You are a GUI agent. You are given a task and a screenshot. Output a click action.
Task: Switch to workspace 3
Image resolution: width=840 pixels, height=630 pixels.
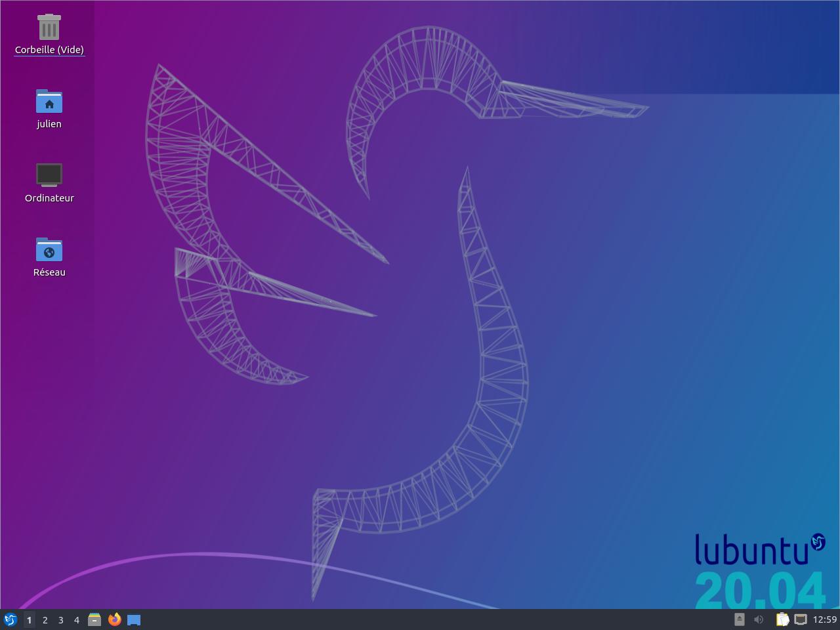point(60,619)
